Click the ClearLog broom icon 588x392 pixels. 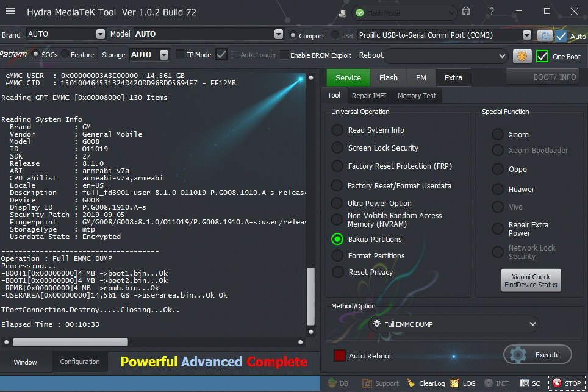(411, 383)
